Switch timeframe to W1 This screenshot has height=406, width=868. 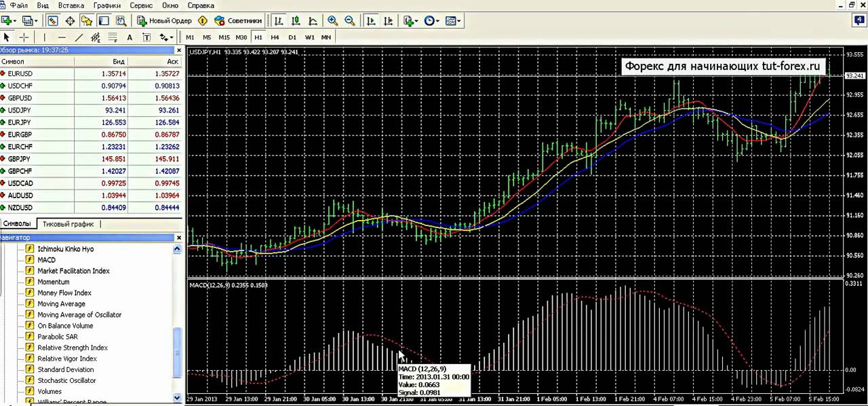tap(310, 37)
